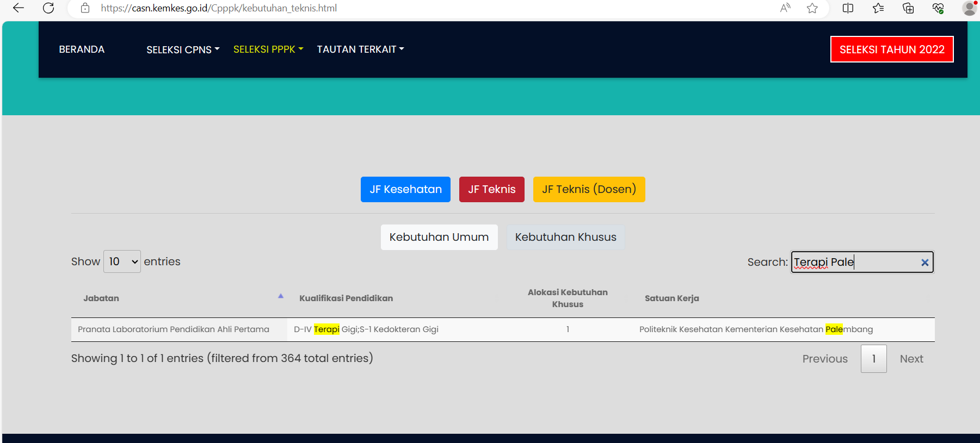
Task: Open the Read Aloud icon
Action: coord(785,8)
